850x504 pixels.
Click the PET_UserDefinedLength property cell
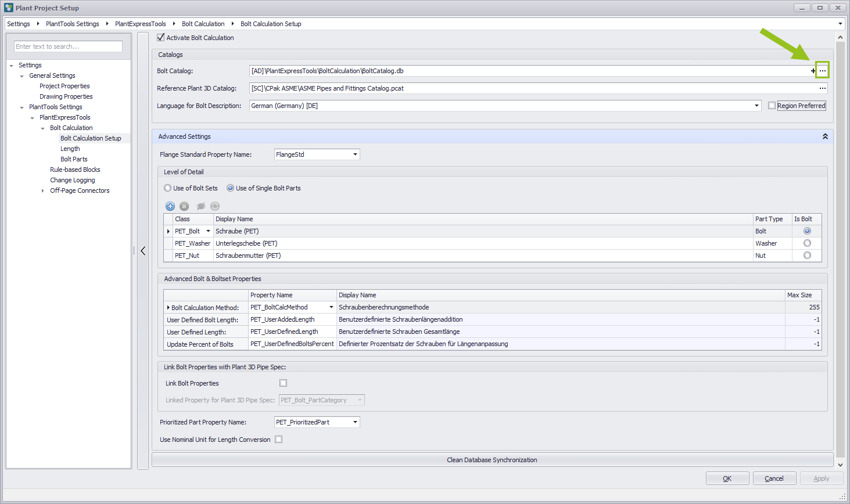(x=292, y=332)
